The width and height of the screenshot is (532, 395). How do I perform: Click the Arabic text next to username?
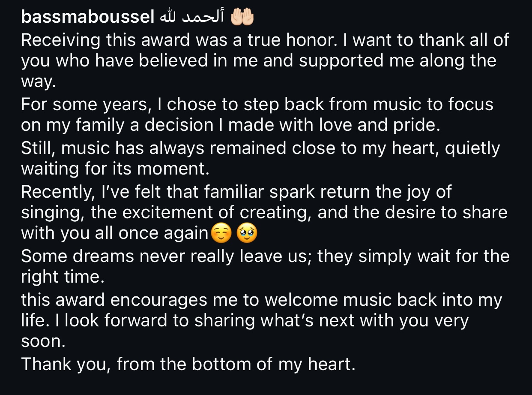tap(192, 17)
